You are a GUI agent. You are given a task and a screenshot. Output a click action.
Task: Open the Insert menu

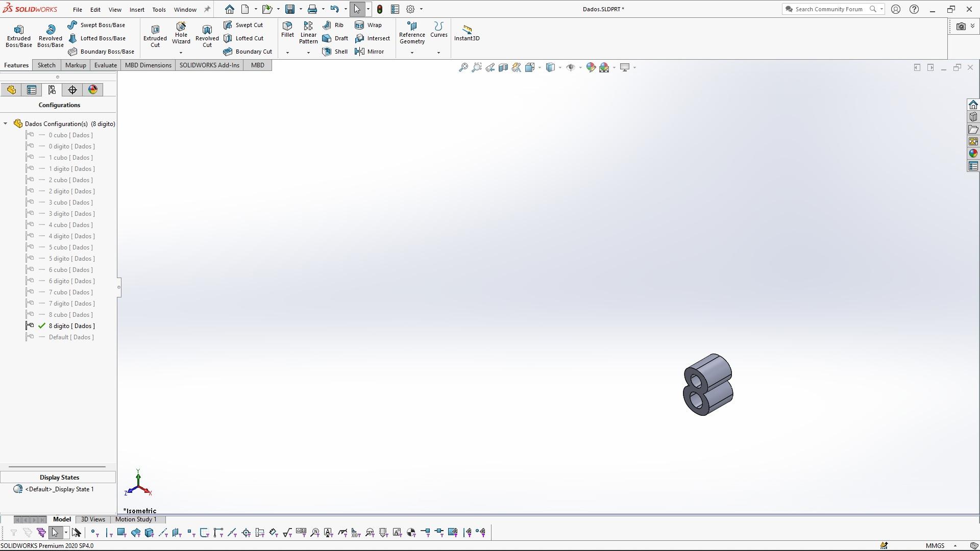pos(137,9)
